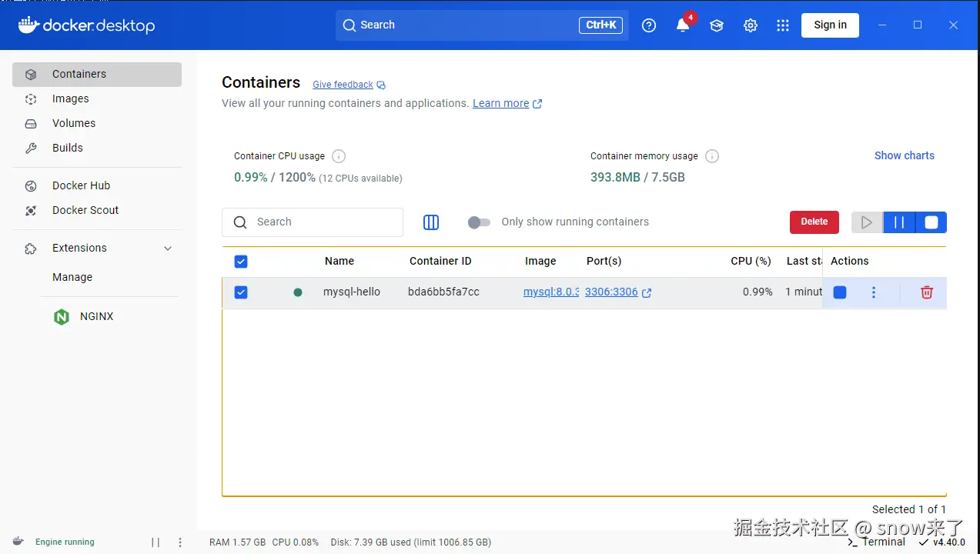
Task: Open the apps grid icon
Action: [783, 25]
